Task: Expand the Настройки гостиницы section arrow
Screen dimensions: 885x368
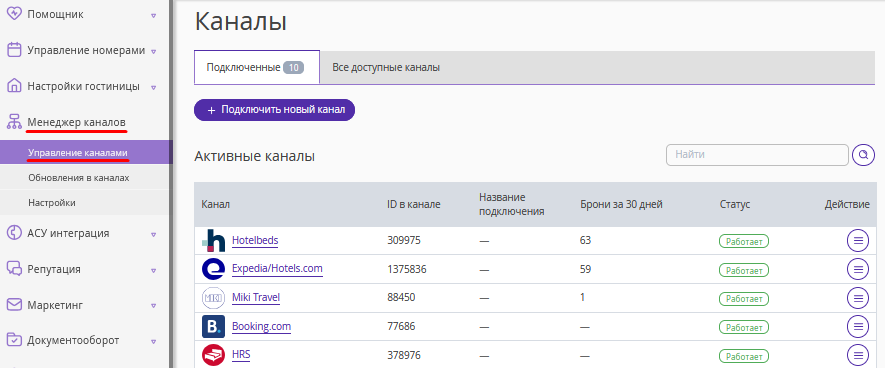Action: 154,87
